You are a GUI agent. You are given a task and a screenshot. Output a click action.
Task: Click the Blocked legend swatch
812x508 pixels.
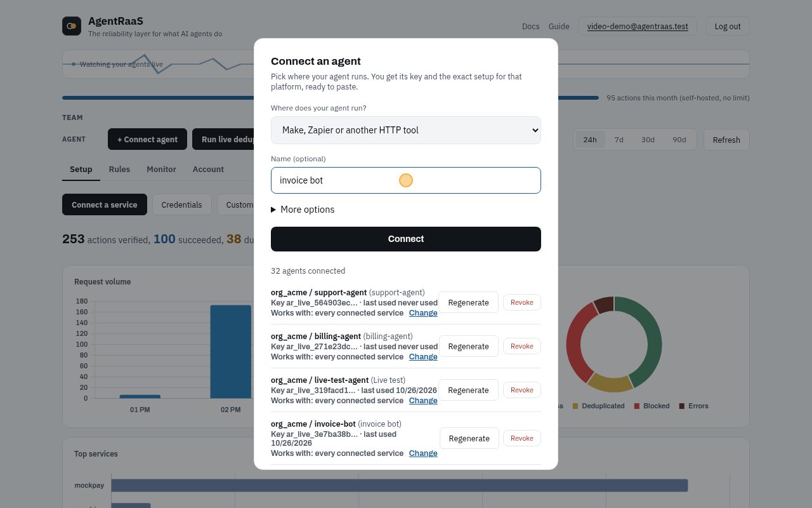point(637,406)
